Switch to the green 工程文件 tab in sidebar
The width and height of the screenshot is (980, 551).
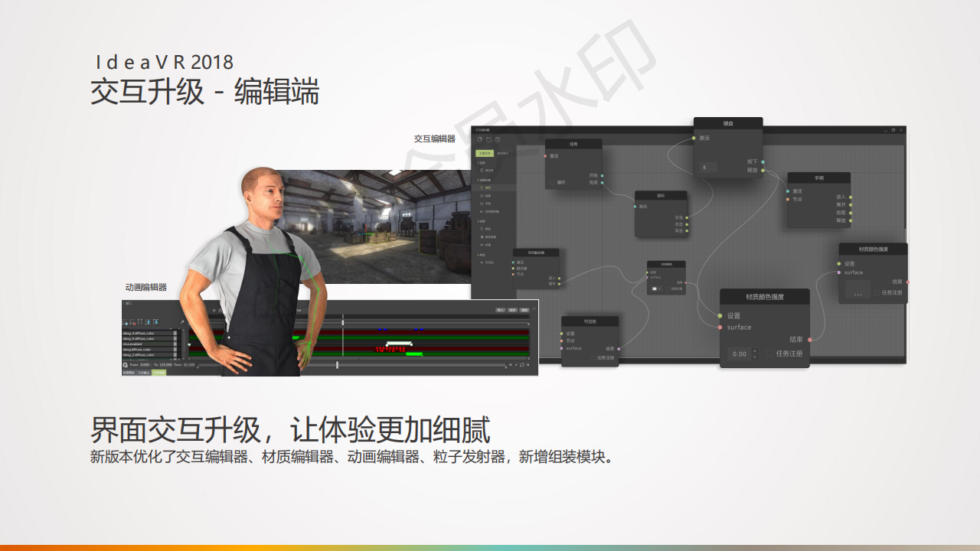tap(485, 153)
